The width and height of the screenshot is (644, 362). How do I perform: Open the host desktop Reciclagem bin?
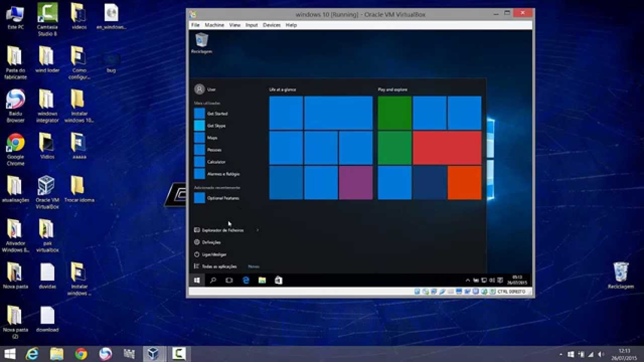621,276
